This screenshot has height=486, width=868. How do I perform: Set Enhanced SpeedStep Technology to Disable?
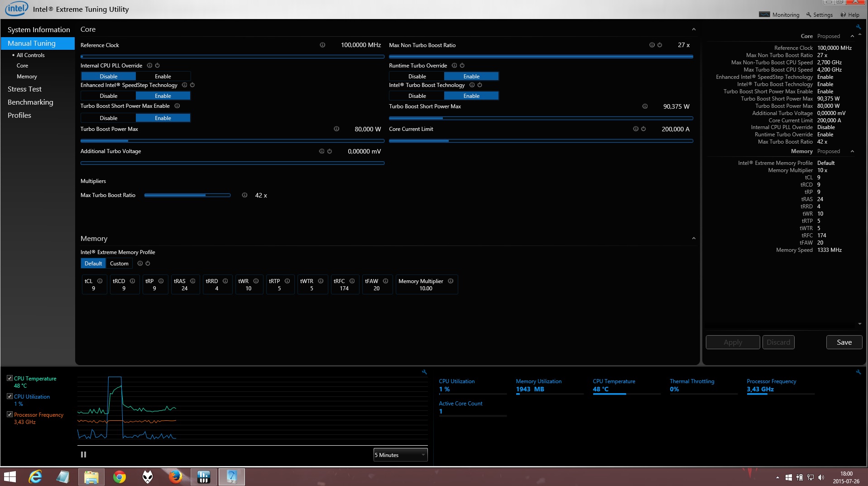pos(108,96)
